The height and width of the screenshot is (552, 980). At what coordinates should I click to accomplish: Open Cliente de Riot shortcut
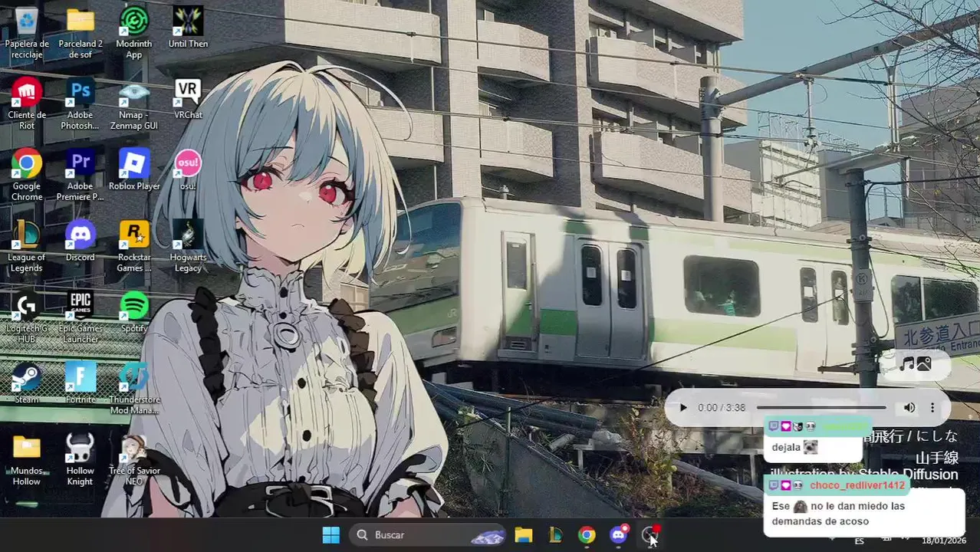(x=27, y=103)
